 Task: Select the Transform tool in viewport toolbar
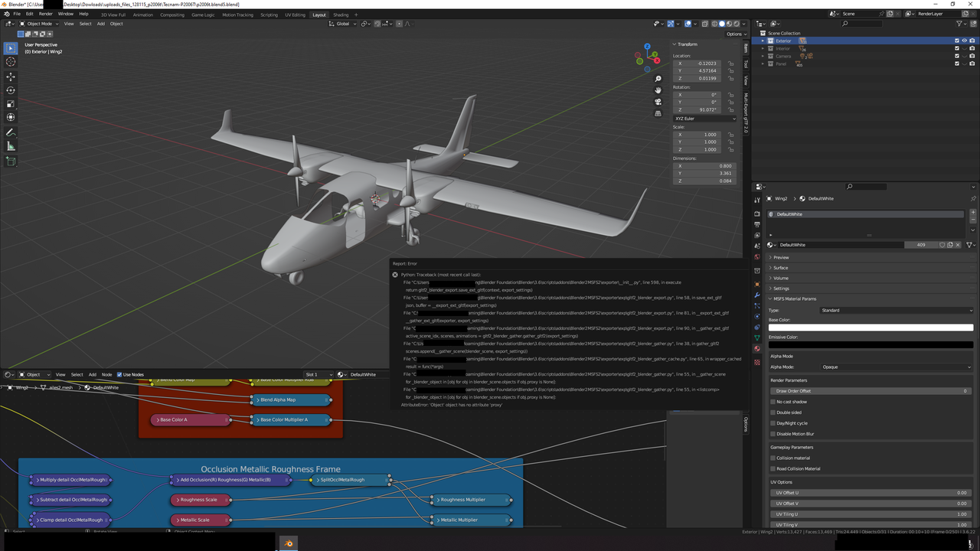point(11,117)
